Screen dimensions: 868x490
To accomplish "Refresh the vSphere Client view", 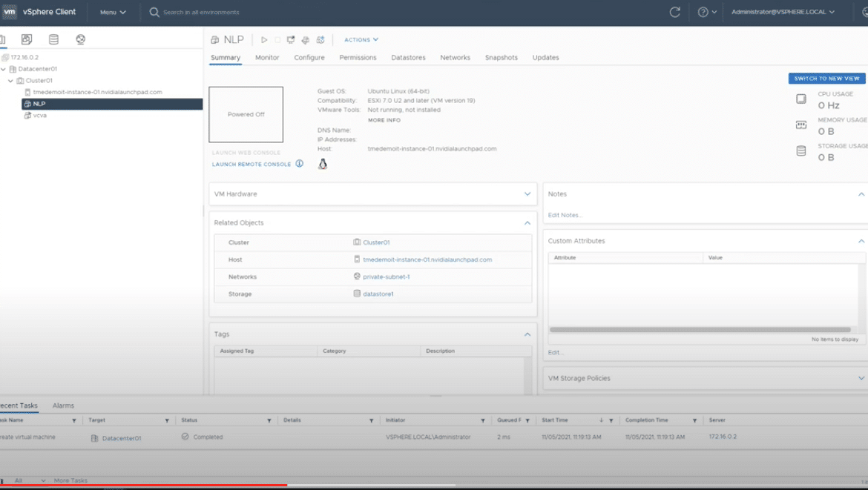I will (x=675, y=12).
